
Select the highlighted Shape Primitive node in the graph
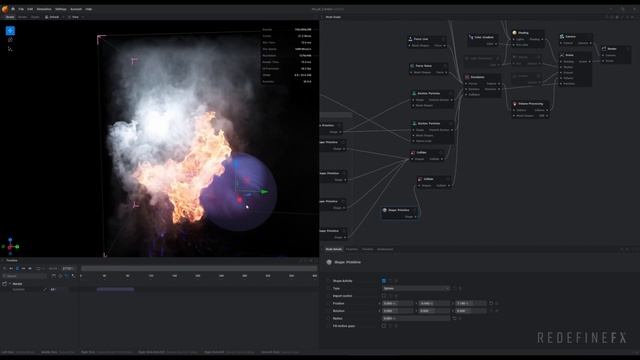[399, 213]
